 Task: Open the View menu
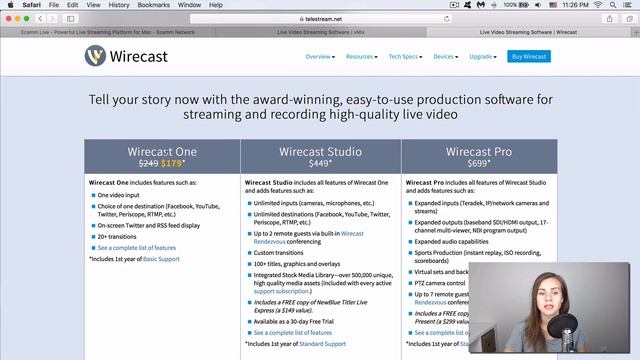pyautogui.click(x=93, y=5)
